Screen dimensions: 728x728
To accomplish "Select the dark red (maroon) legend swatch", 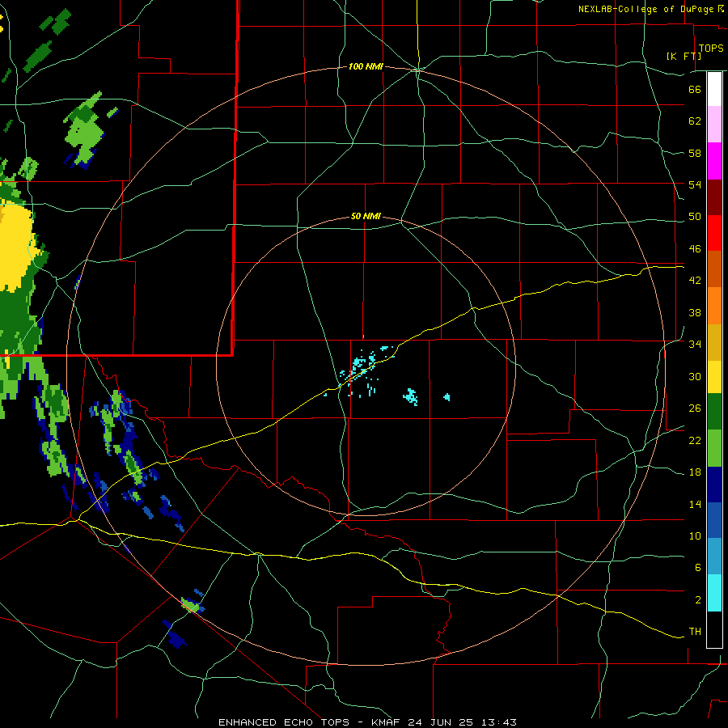I will [x=714, y=197].
